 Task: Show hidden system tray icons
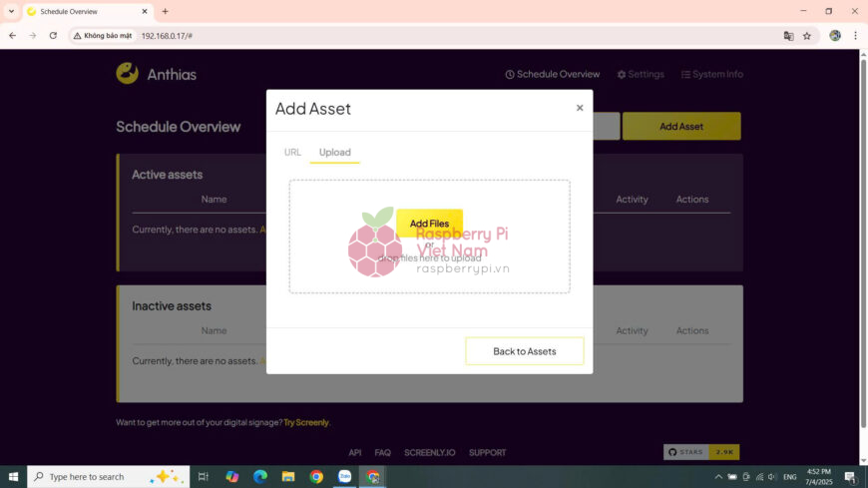point(718,477)
